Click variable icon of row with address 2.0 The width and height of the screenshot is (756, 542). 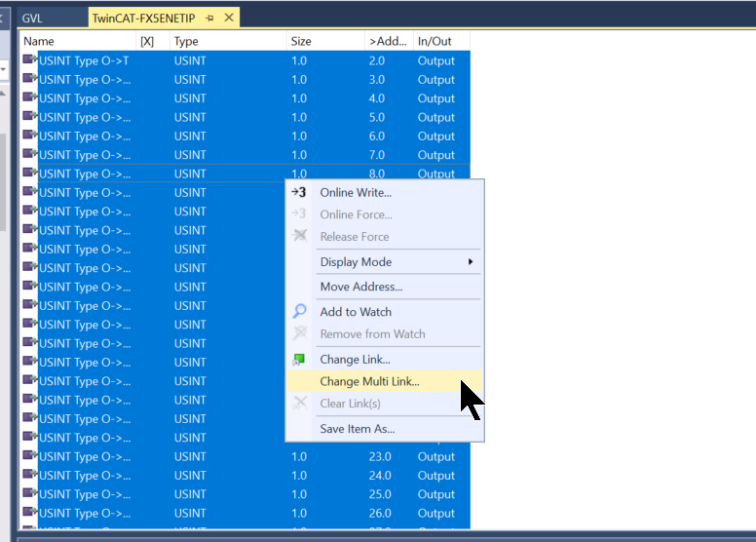tap(29, 60)
